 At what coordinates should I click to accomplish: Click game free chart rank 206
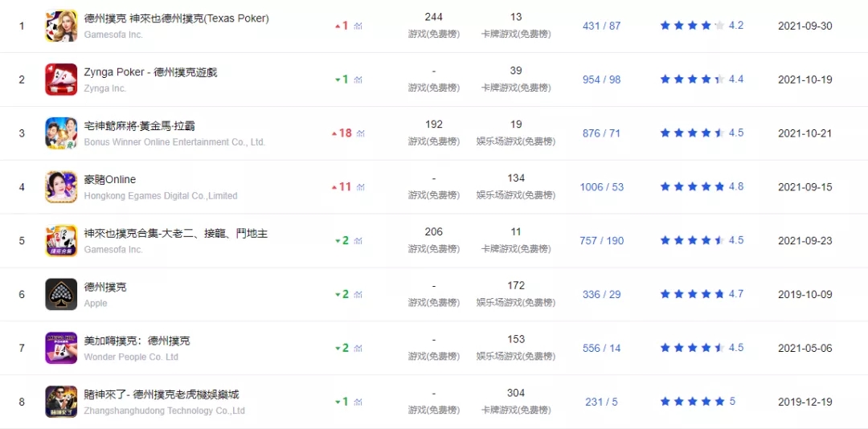[433, 232]
